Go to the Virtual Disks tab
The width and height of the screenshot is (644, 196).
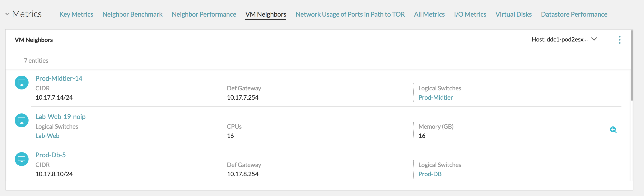pyautogui.click(x=513, y=14)
